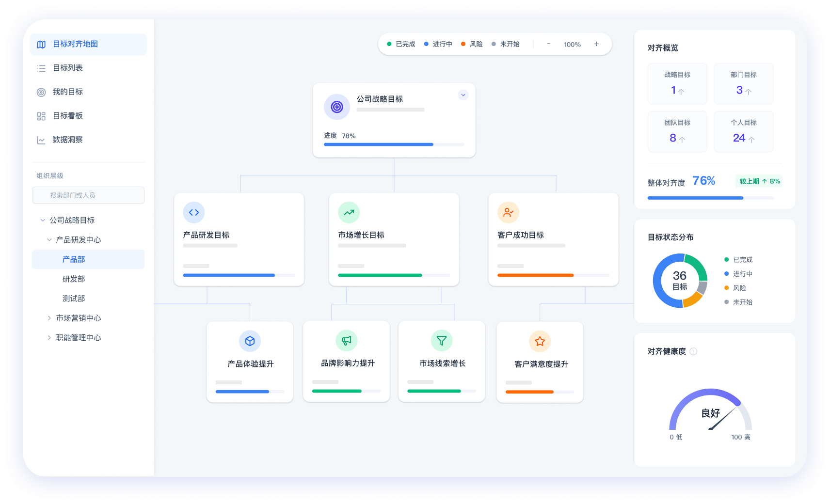Image resolution: width=830 pixels, height=504 pixels.
Task: Select 产品部 in the organization tree
Action: pyautogui.click(x=88, y=259)
